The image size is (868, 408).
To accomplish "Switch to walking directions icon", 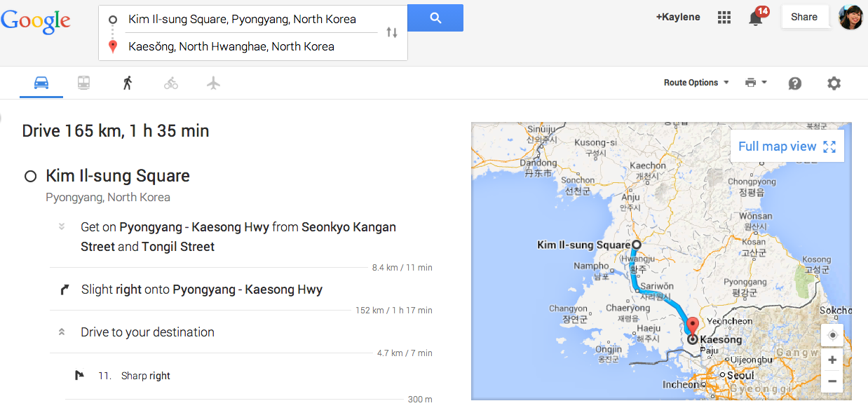I will (x=127, y=83).
